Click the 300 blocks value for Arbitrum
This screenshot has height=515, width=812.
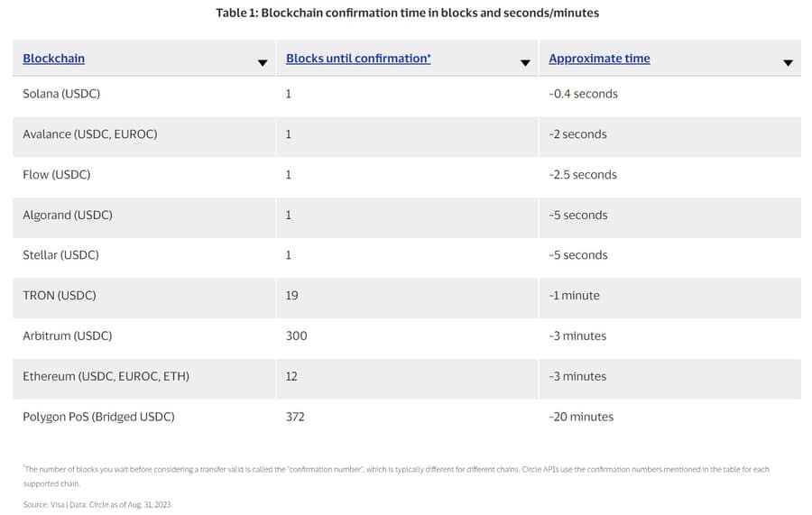coord(297,336)
